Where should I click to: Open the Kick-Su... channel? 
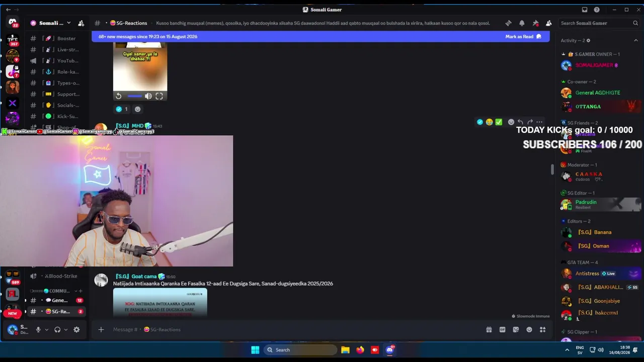(x=55, y=116)
